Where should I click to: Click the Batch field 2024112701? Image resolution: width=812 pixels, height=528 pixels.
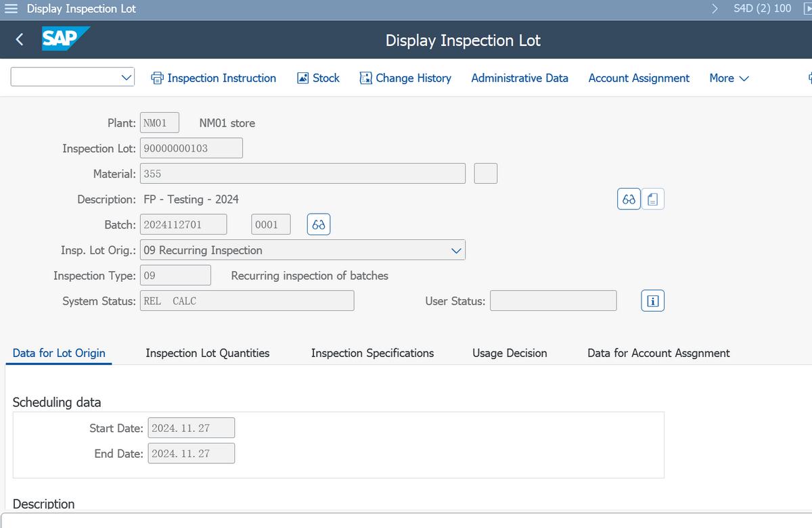coord(183,224)
